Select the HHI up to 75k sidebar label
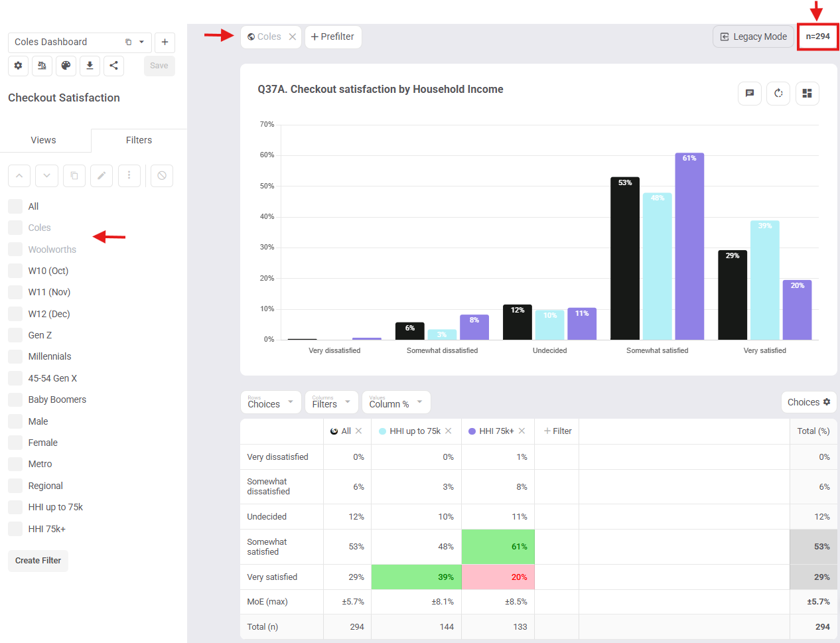The image size is (840, 643). [56, 507]
